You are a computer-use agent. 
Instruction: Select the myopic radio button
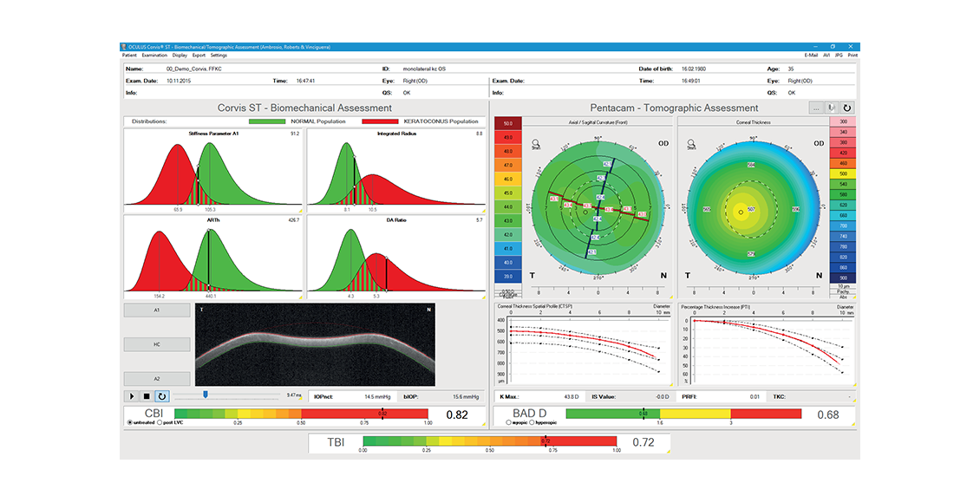click(x=509, y=422)
